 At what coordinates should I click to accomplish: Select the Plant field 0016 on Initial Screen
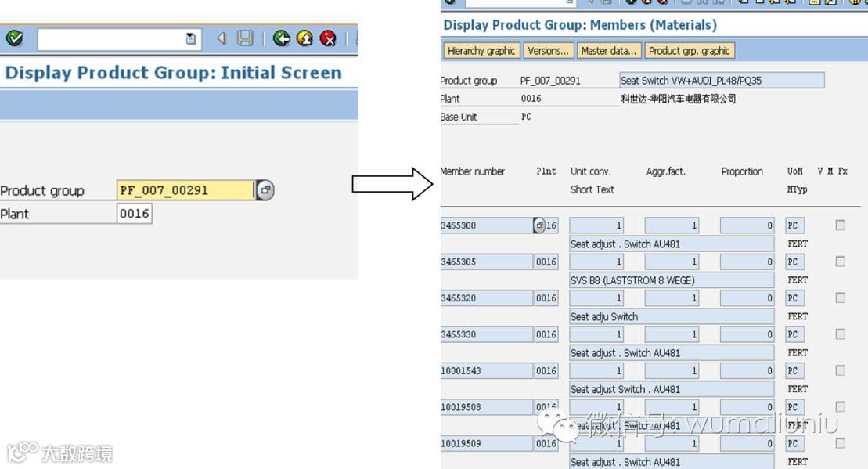click(x=135, y=214)
